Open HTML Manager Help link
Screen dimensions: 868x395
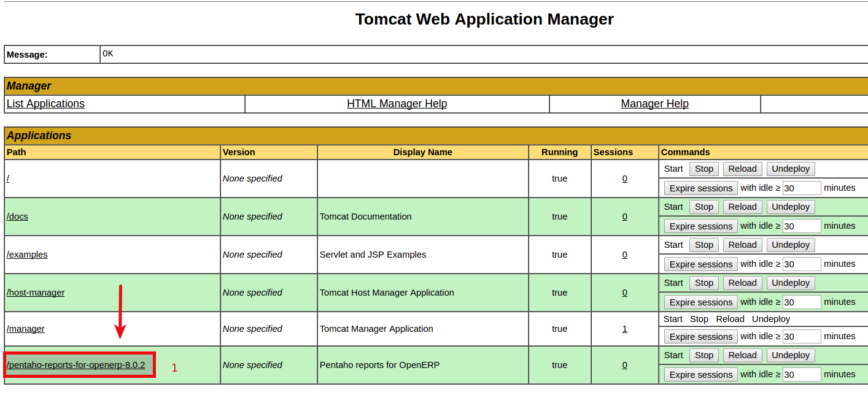pyautogui.click(x=397, y=104)
